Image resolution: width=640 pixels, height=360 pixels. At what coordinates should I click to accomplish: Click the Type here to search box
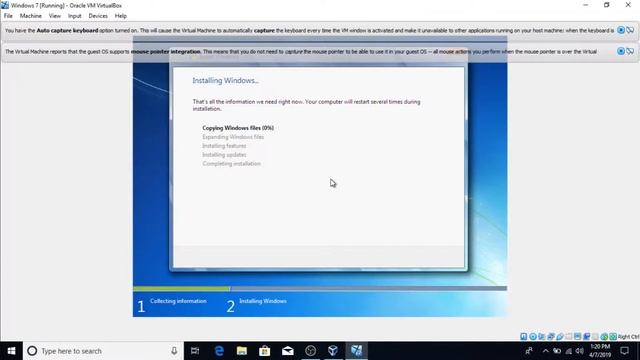pos(103,351)
